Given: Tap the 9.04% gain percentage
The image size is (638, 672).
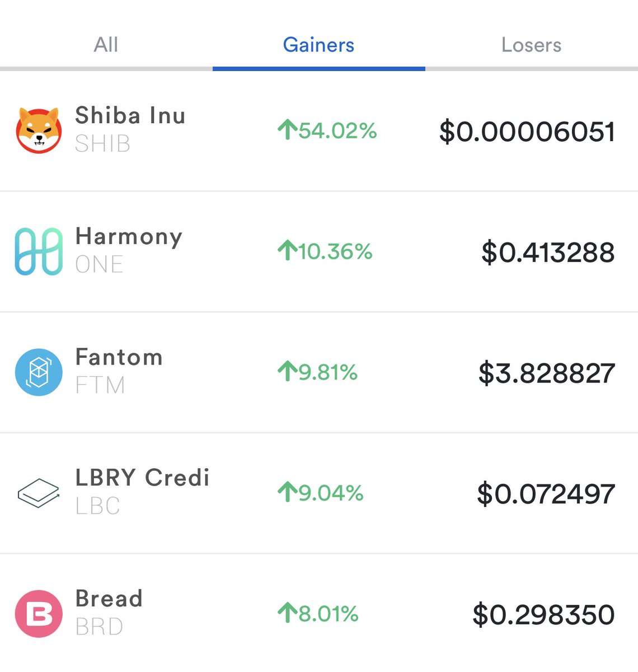Looking at the screenshot, I should point(331,493).
